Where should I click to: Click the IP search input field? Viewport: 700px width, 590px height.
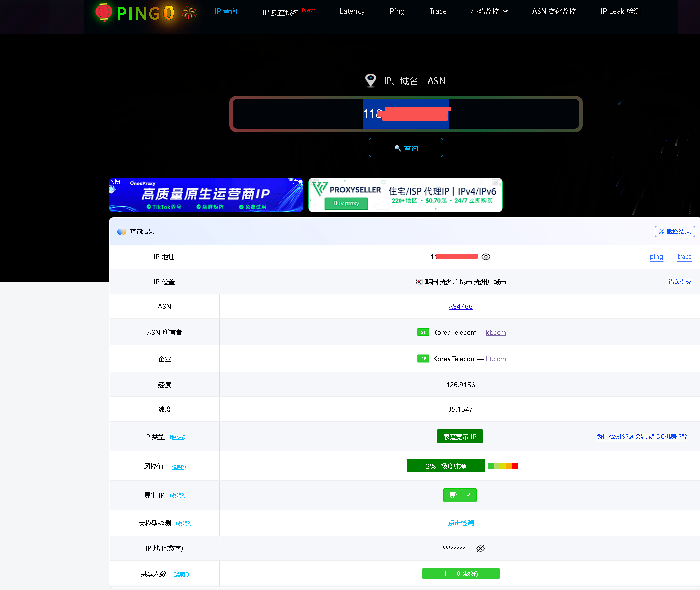pos(515,114)
